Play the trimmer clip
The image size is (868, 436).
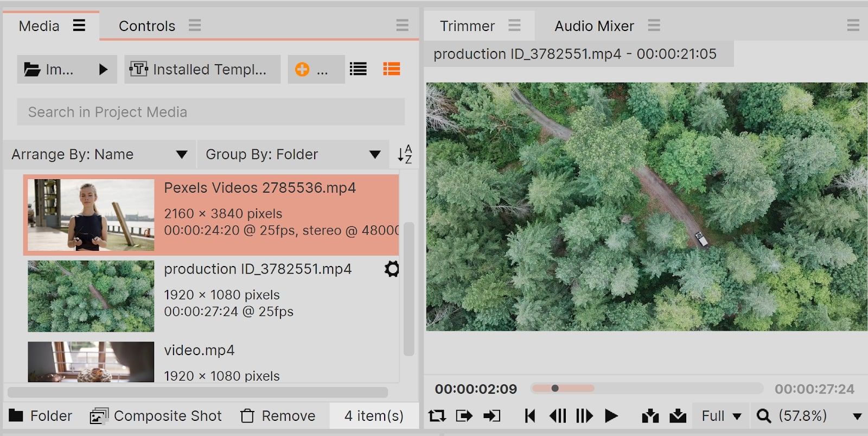coord(611,416)
